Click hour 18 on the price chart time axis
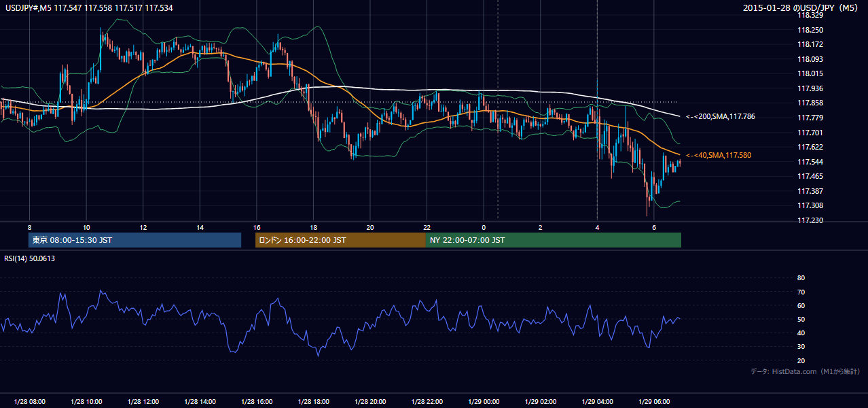This screenshot has width=868, height=408. coord(313,227)
